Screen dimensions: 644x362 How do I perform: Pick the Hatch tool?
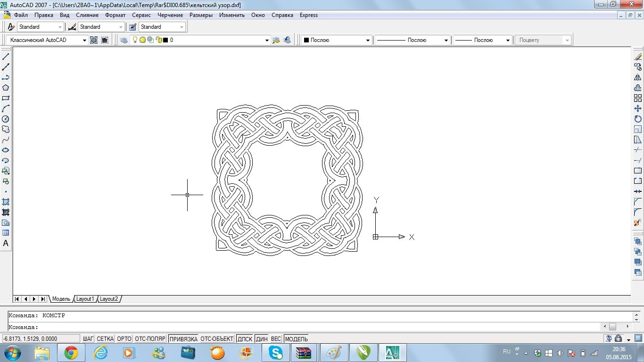[x=6, y=202]
